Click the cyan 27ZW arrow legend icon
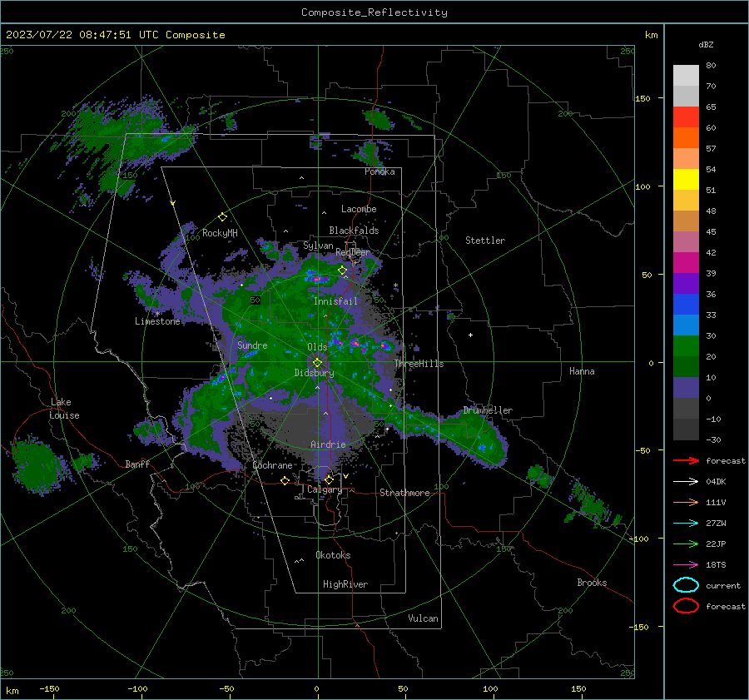This screenshot has width=749, height=700. (x=686, y=524)
